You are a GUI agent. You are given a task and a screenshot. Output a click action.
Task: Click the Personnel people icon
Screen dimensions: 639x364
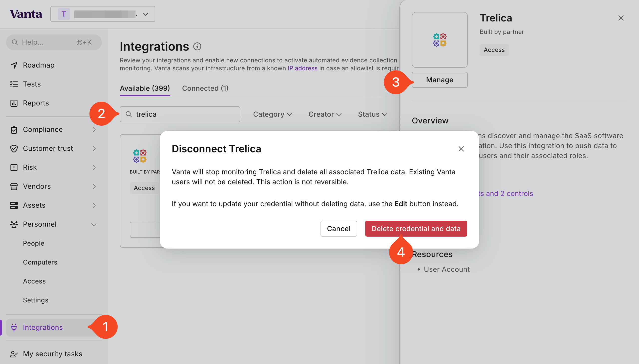[14, 224]
